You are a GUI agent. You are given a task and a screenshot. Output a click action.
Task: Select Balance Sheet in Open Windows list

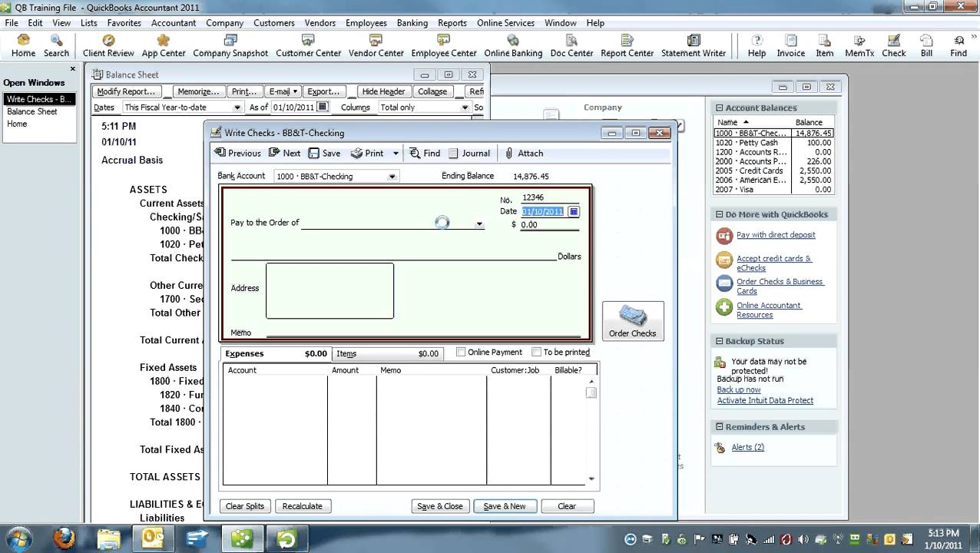[x=32, y=111]
